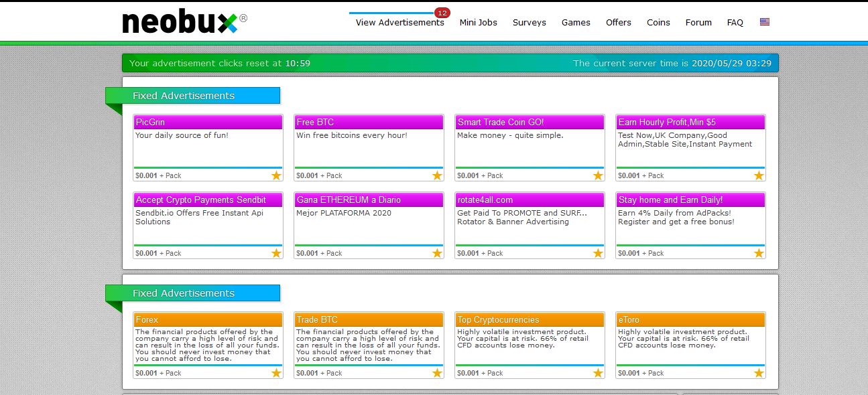Click the $0.001 + Pack text on PicGrin

pyautogui.click(x=158, y=175)
